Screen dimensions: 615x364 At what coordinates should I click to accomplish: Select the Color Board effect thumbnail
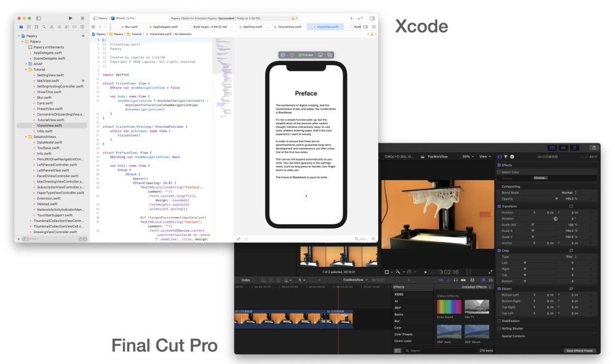(449, 307)
